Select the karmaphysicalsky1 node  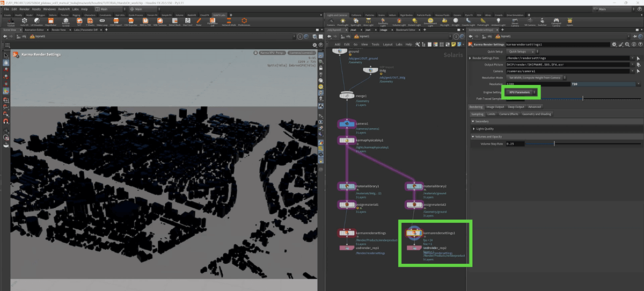346,141
